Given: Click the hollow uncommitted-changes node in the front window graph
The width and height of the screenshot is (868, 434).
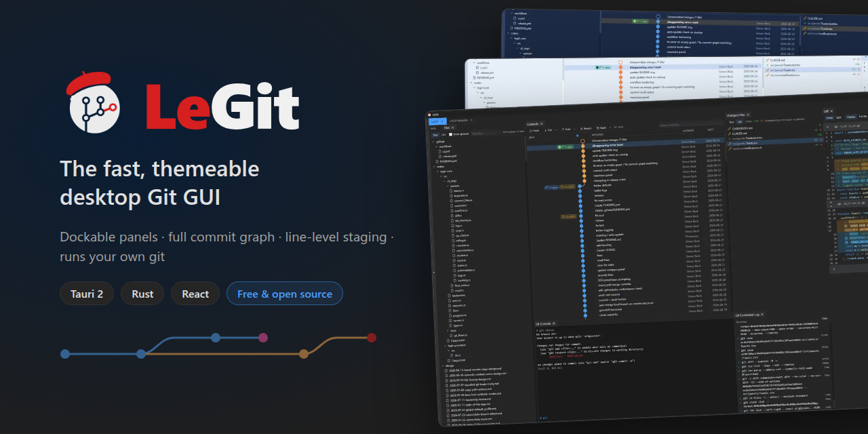Looking at the screenshot, I should coord(583,141).
